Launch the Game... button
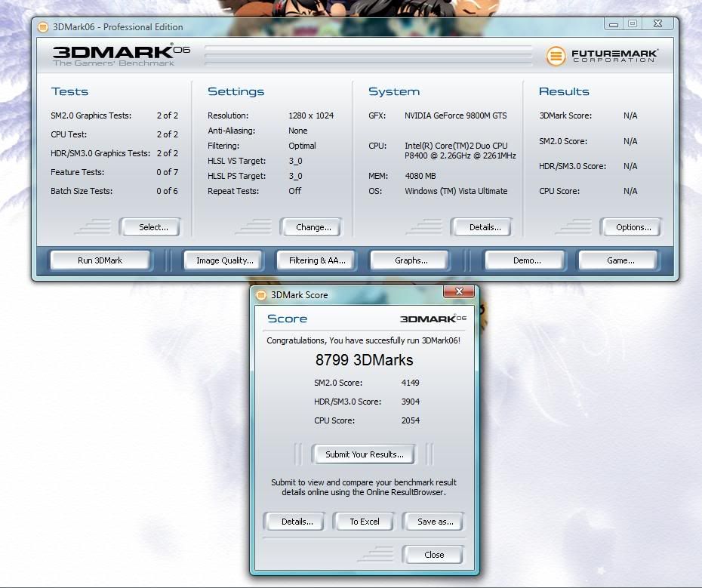702x588 pixels. tap(619, 260)
